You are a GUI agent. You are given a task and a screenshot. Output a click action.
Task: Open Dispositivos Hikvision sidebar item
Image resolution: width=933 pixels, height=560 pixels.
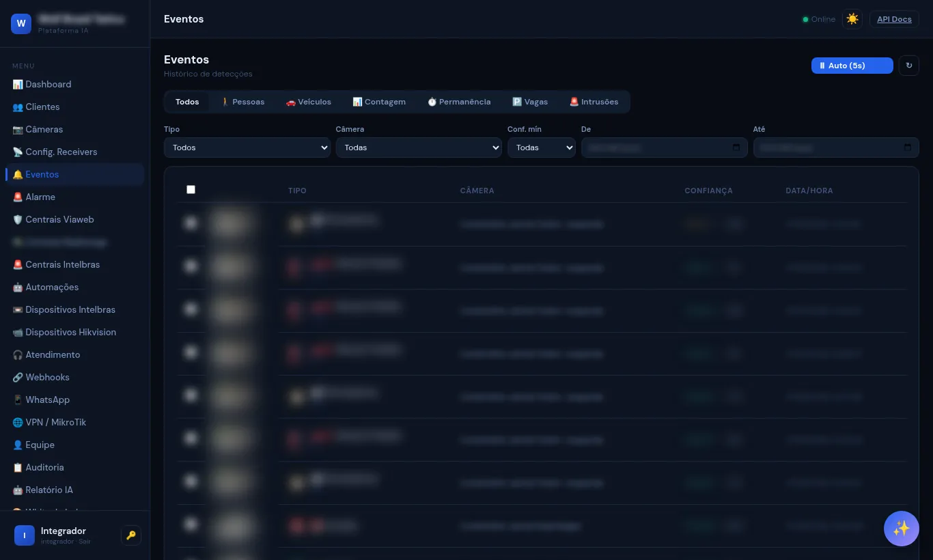[x=75, y=332]
